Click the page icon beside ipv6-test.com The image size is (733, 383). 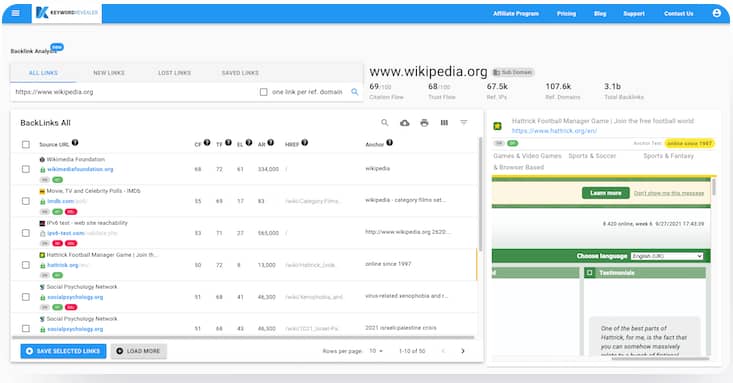point(43,233)
